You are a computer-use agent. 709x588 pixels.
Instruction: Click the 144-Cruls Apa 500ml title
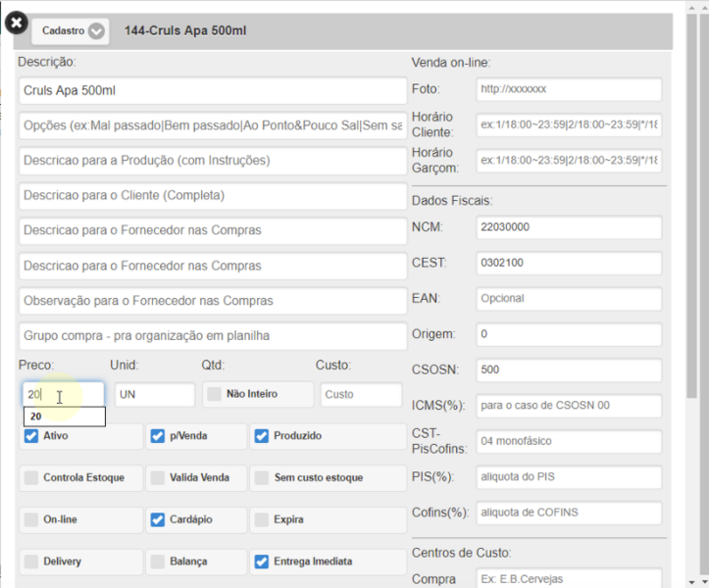185,31
